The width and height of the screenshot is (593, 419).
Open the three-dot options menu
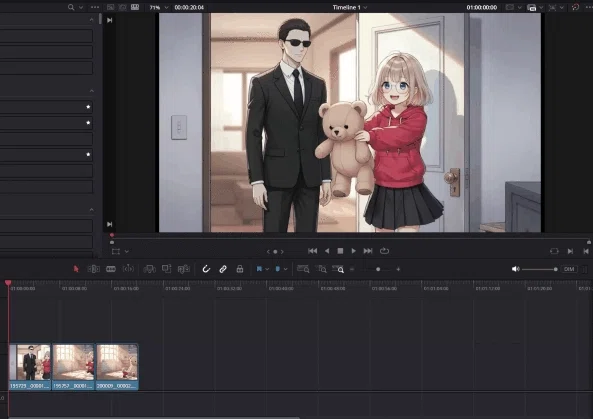(95, 7)
